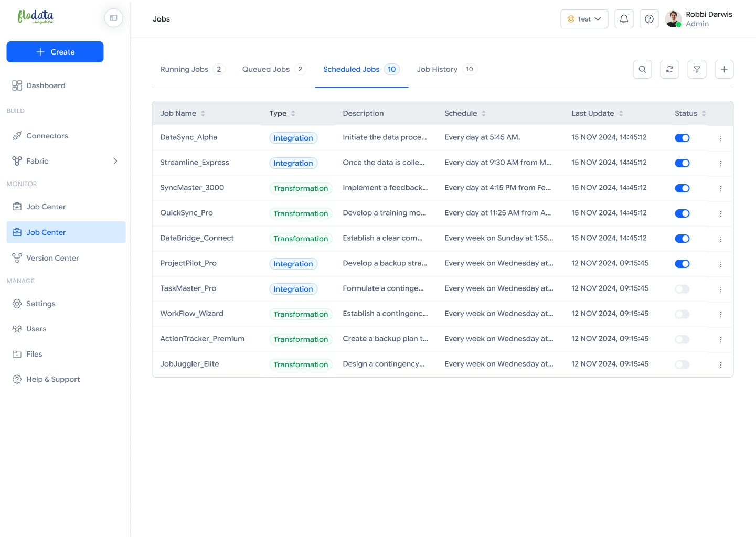
Task: Disable the DataSync_Alpha status toggle
Action: (x=682, y=138)
